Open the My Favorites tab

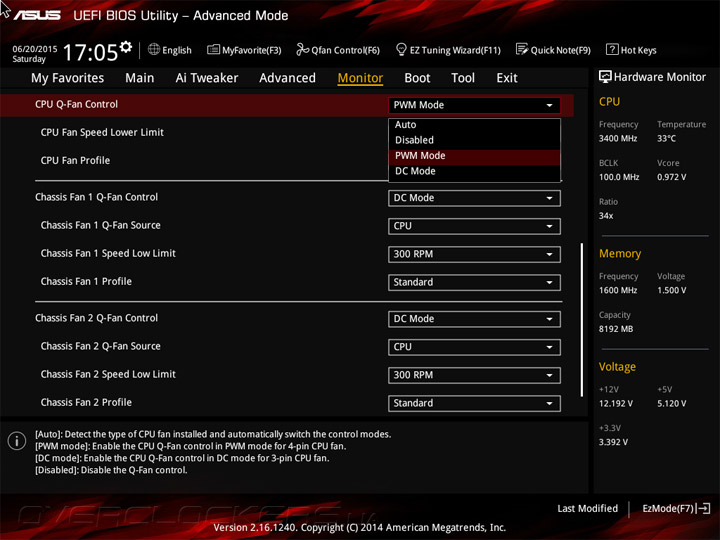tap(68, 78)
